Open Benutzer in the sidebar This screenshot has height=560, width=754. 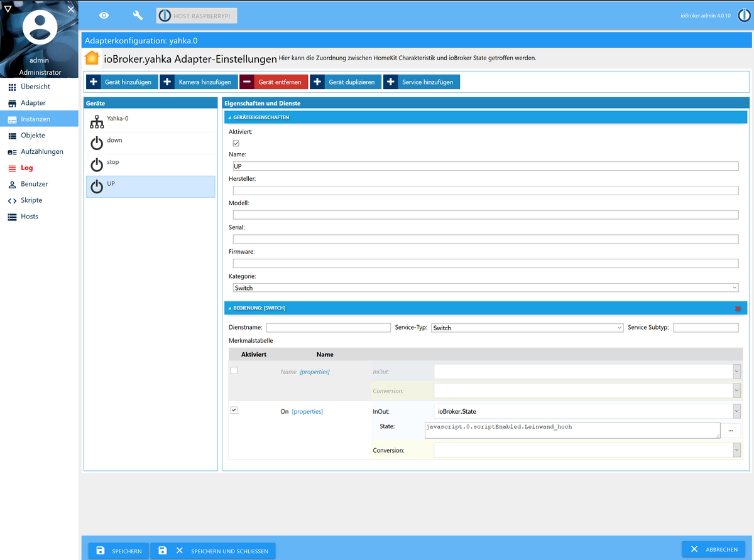pos(39,184)
